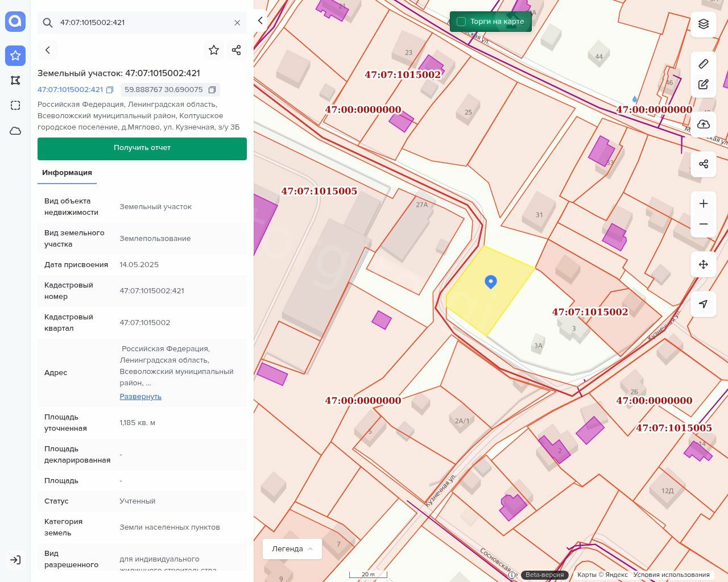The width and height of the screenshot is (728, 582).
Task: Open favorites in the left sidebar
Action: [x=15, y=56]
